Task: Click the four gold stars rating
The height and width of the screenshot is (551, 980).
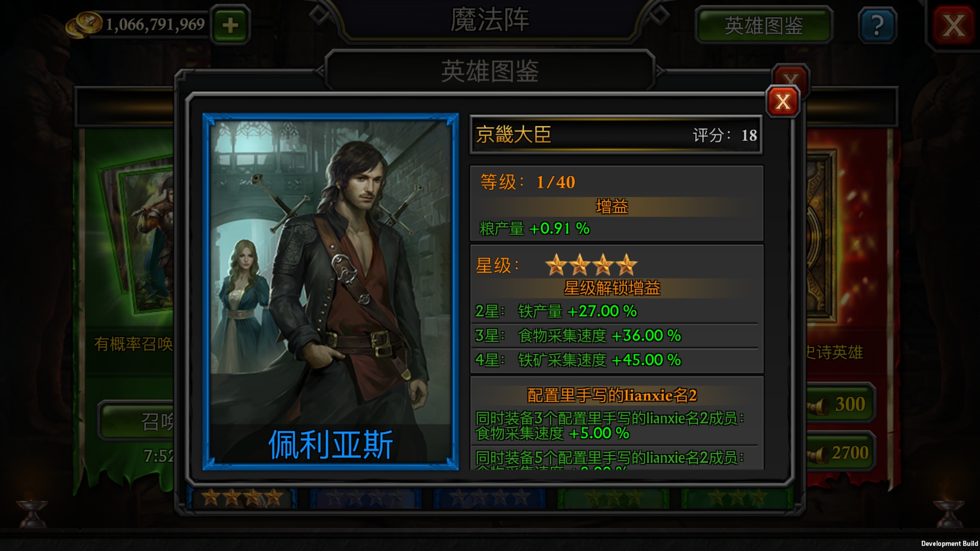Action: 591,265
